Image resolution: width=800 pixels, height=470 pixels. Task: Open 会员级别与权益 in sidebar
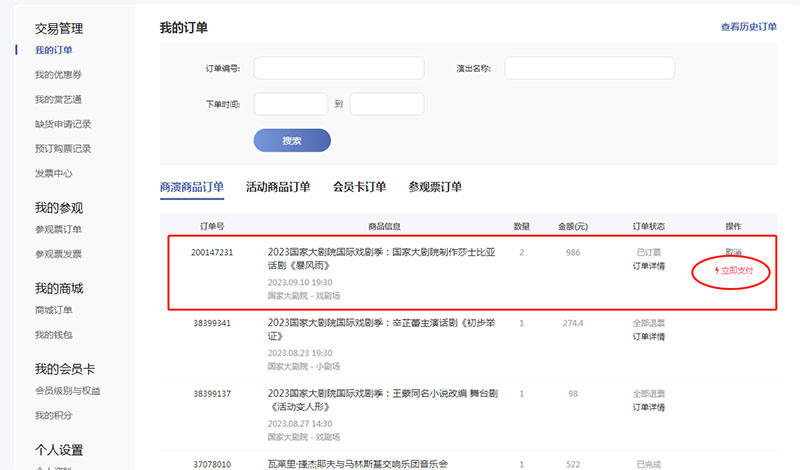click(x=67, y=391)
